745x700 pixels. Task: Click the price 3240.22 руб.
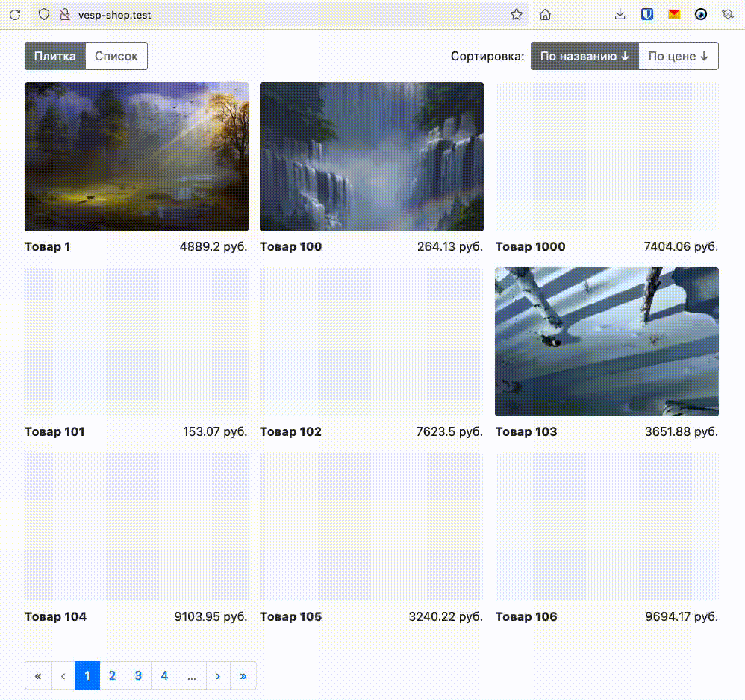[446, 617]
